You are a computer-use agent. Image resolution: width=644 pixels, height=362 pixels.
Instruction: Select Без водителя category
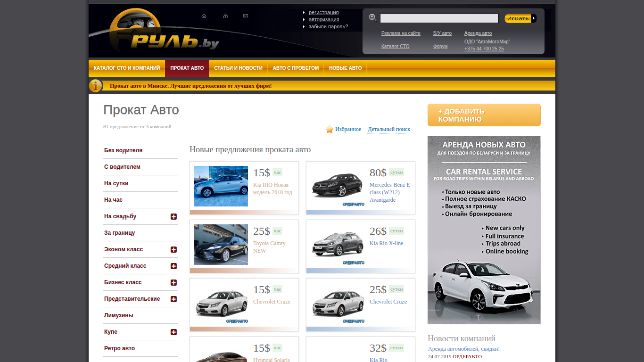pos(123,150)
